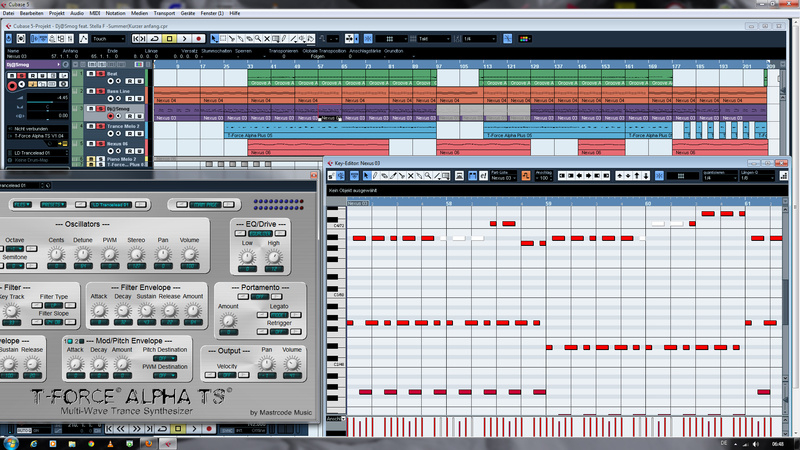Activate the Cycle loop button in the main toolbar
The image size is (800, 450).
click(155, 39)
